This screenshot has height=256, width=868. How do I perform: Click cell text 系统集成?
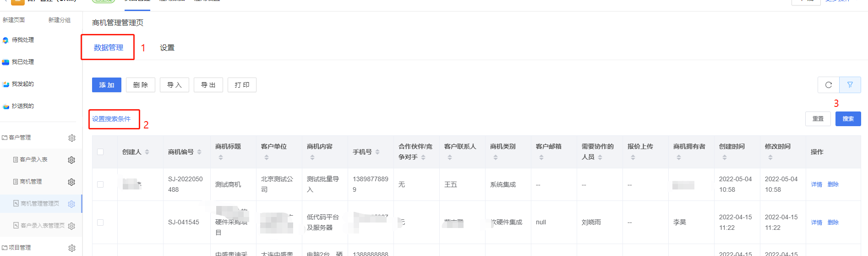503,184
